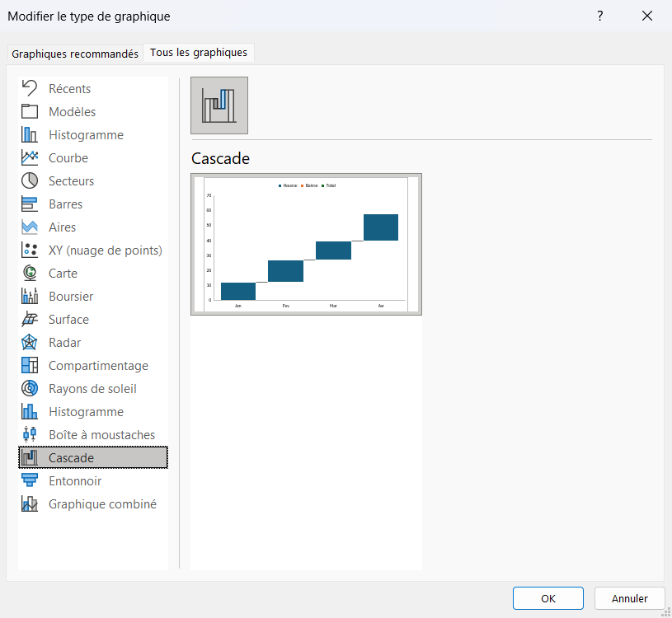Choose the Boursier category label

71,297
